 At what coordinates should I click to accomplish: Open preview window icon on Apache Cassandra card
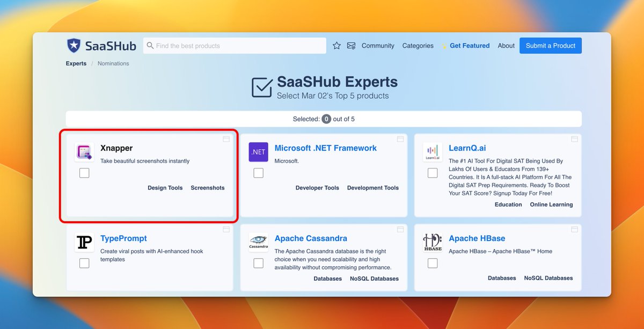(x=400, y=229)
